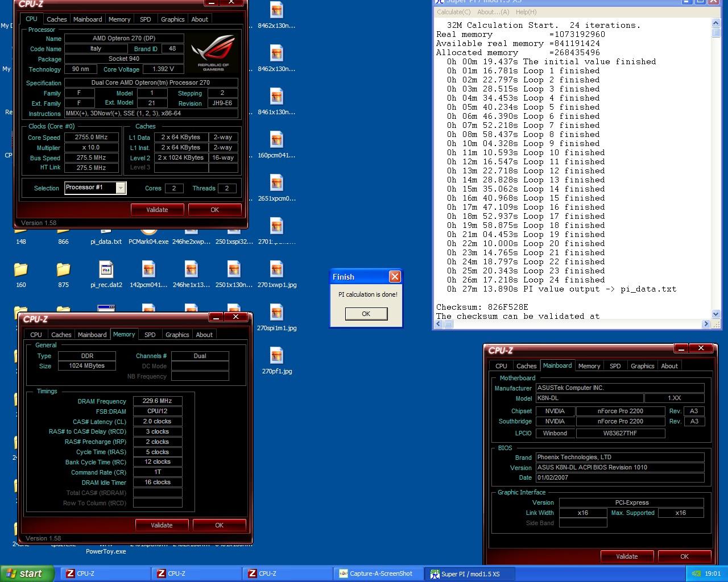
Task: Open Mainboard tab in top-left CPU-Z window
Action: click(x=88, y=19)
